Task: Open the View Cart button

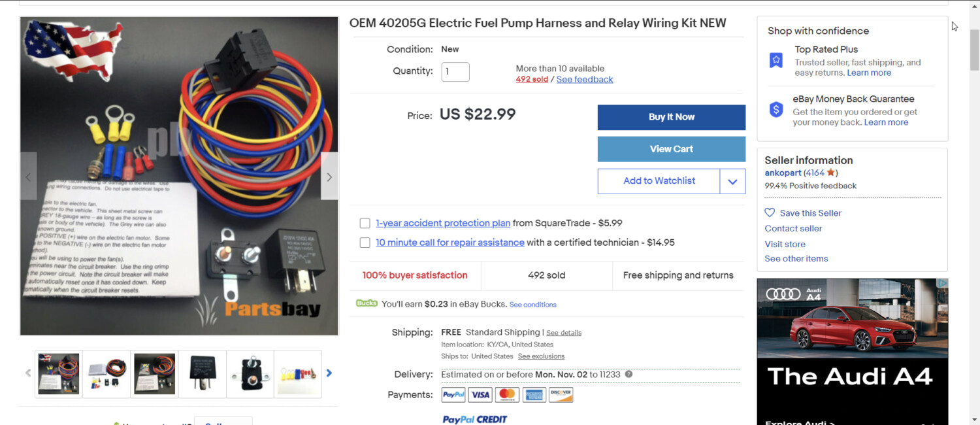Action: tap(671, 149)
